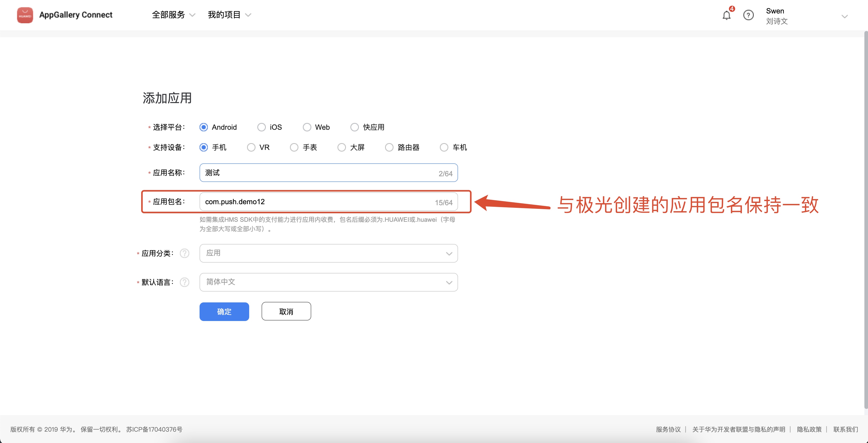Choose 车机 as supported device

point(444,148)
